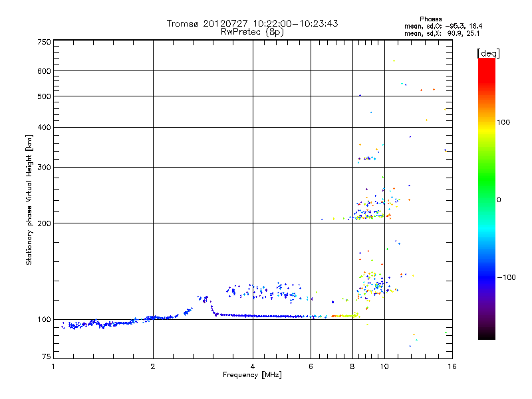Screen dimensions: 532x399
Task: Click the colorbar tick label "-100"
Action: 506,277
